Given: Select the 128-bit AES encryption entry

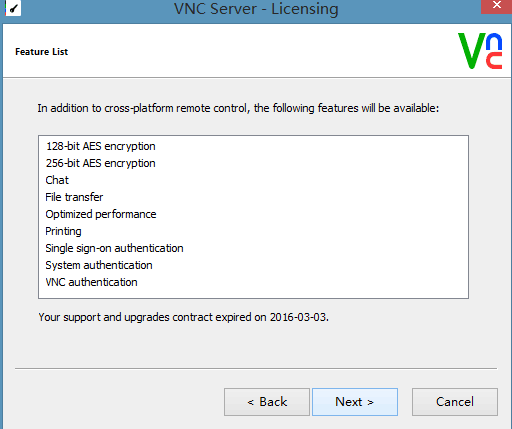Looking at the screenshot, I should [100, 146].
